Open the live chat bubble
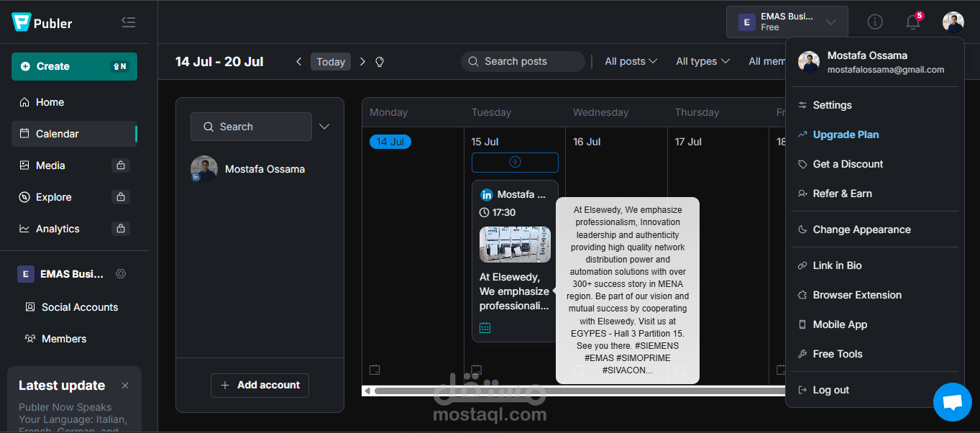 [x=953, y=402]
